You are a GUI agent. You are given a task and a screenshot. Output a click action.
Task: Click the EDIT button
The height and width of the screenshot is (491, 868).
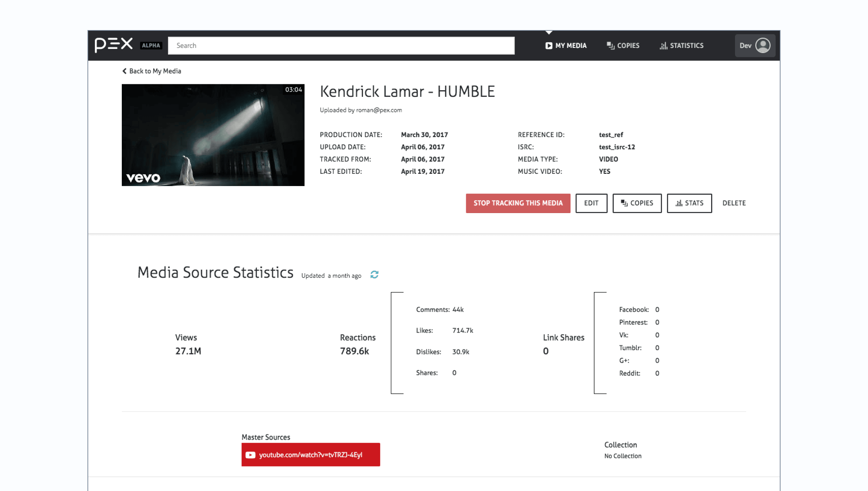pos(591,203)
